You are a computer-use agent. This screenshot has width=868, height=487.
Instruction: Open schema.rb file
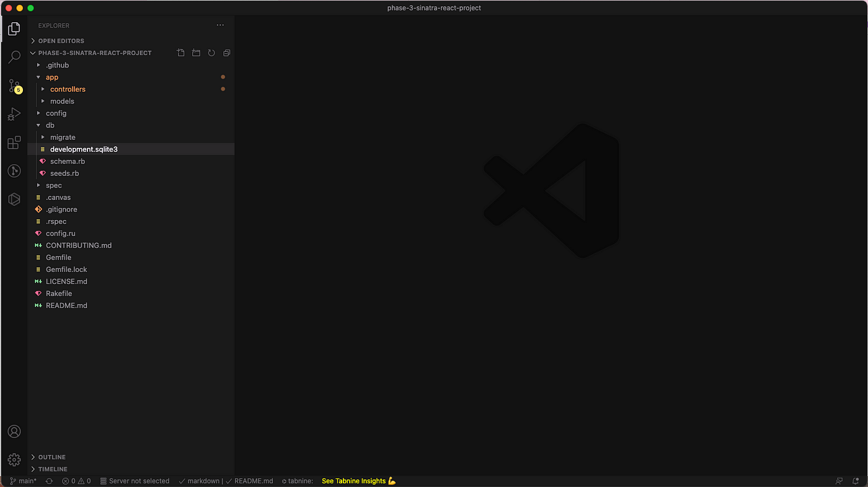point(132,161)
